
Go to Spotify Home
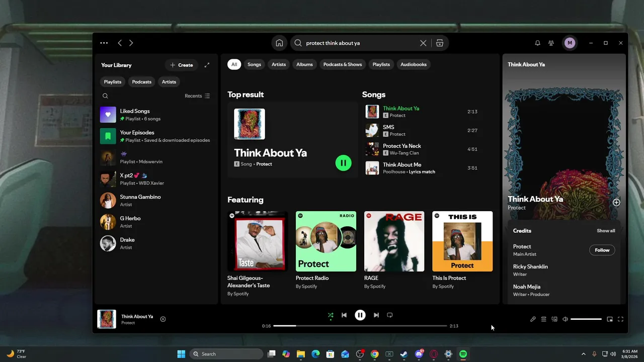[x=279, y=43]
